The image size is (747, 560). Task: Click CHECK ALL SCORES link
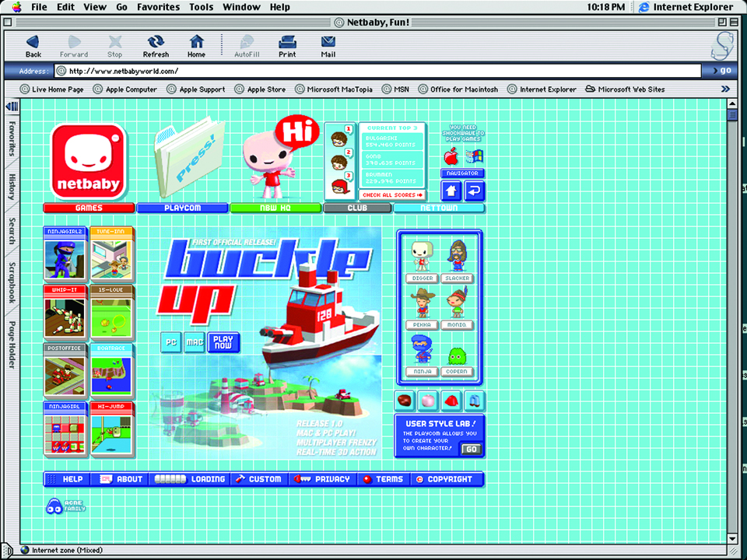pyautogui.click(x=392, y=194)
